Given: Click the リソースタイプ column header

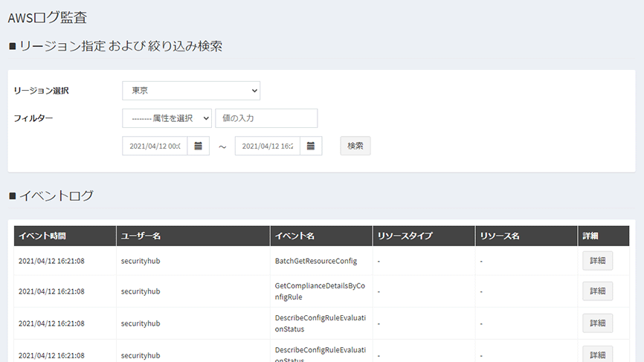Looking at the screenshot, I should 424,236.
